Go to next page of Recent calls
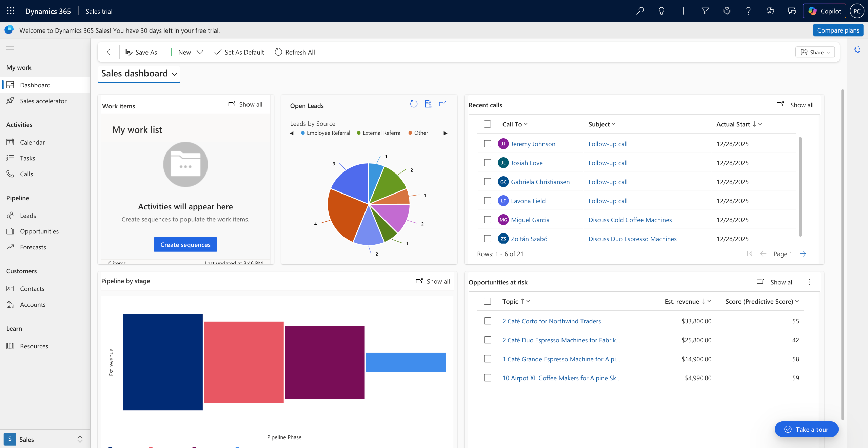 coord(803,254)
